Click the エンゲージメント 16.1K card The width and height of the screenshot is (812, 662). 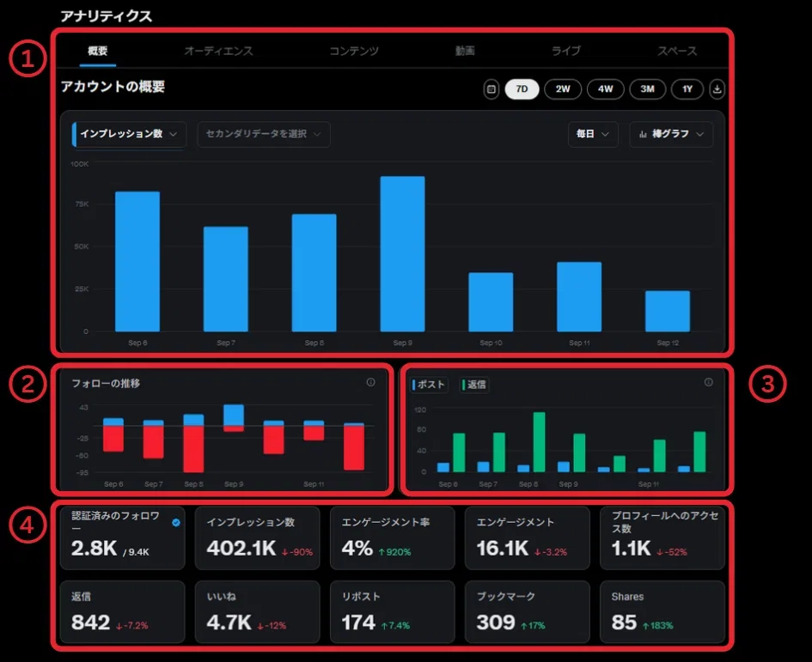(528, 538)
